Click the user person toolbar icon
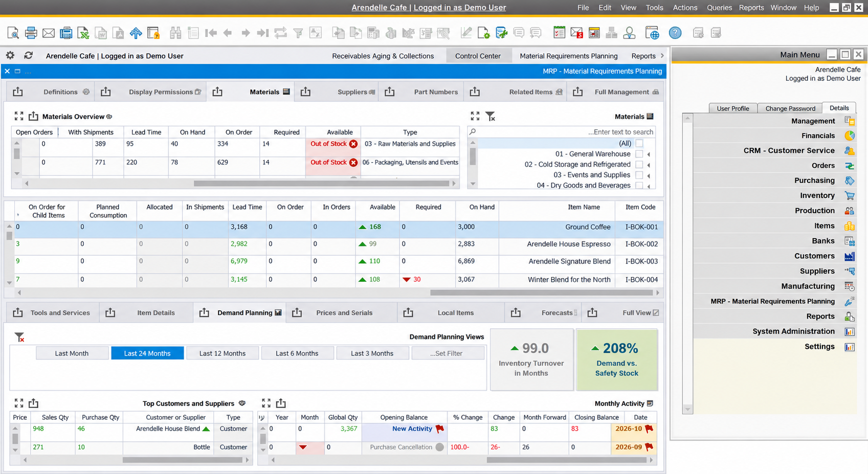The width and height of the screenshot is (868, 474). (629, 33)
